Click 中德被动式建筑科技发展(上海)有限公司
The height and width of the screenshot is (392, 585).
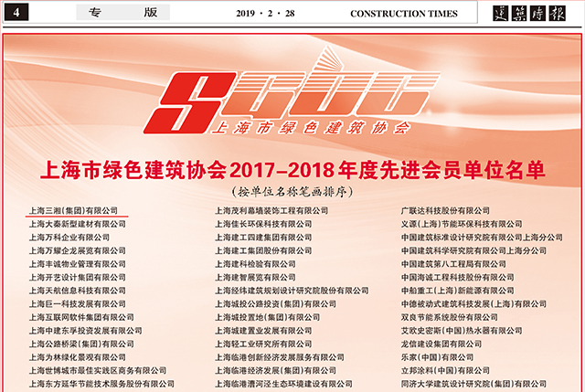point(473,304)
